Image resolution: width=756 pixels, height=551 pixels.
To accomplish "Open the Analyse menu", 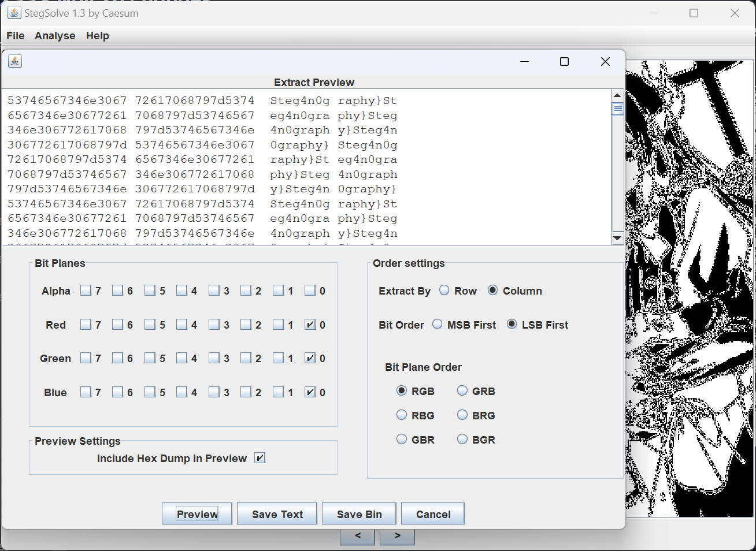I will tap(55, 36).
